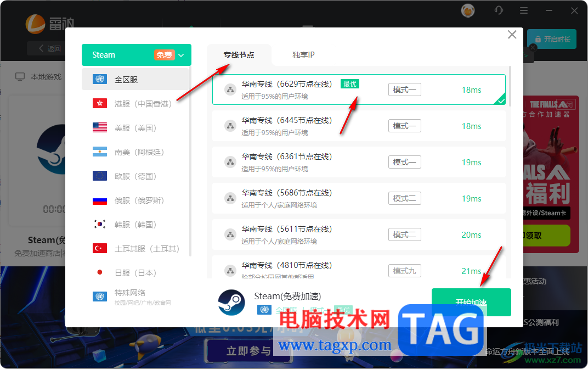Select the 美服（美国）region

point(135,127)
